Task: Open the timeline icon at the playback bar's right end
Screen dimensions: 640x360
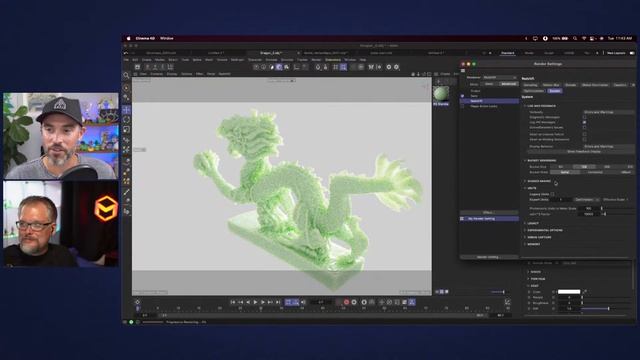Action: [507, 302]
